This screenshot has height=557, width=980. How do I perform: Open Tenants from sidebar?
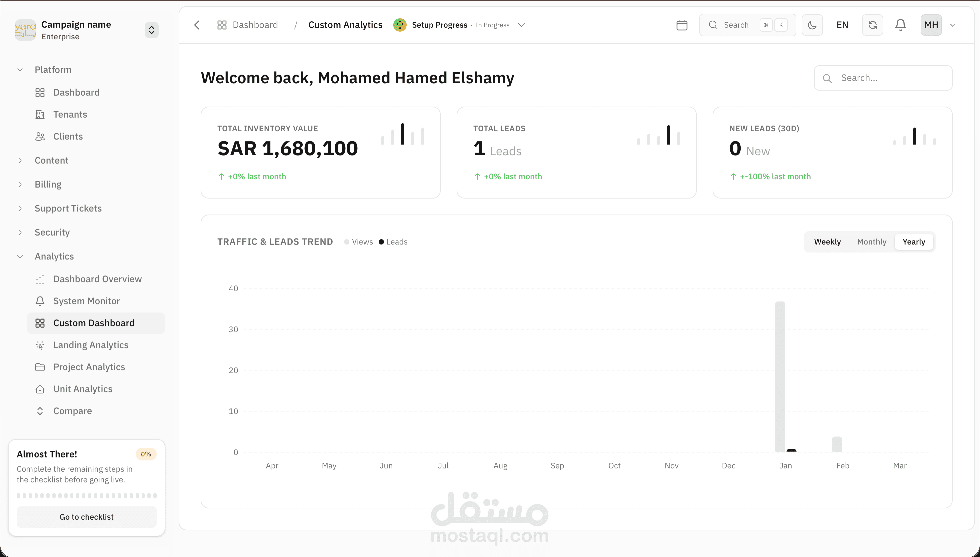coord(70,114)
